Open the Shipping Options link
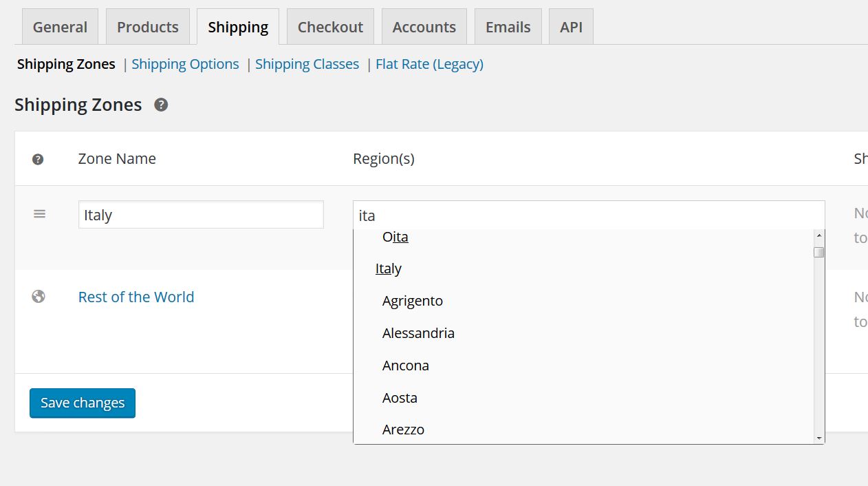This screenshot has height=486, width=868. click(x=185, y=64)
